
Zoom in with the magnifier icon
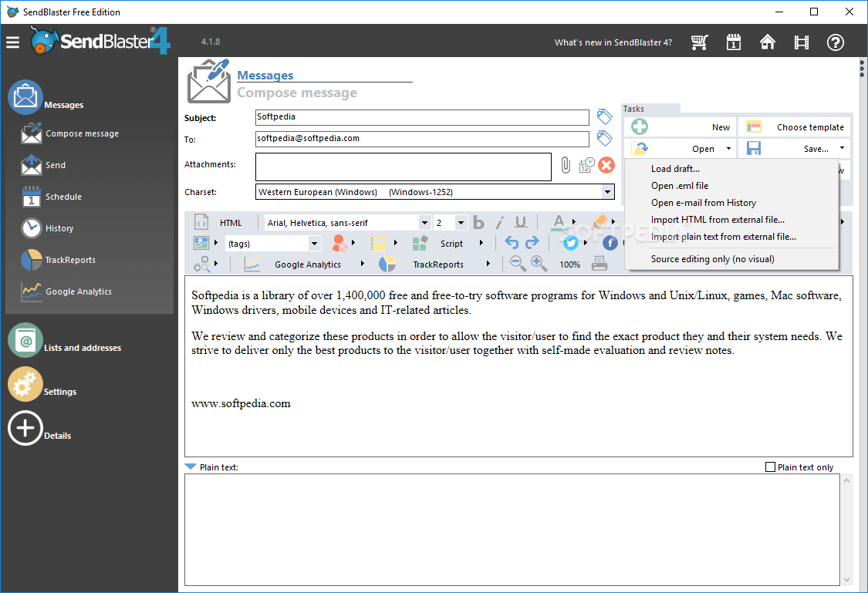tap(537, 264)
